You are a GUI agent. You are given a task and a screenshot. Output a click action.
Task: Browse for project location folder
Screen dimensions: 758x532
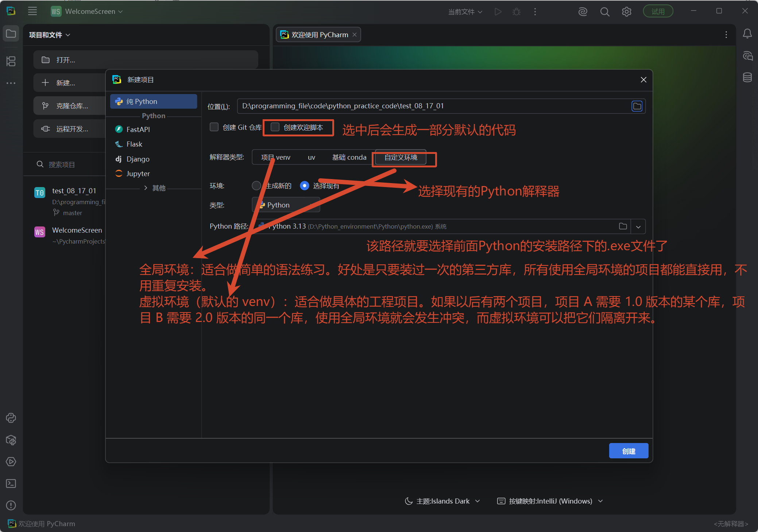coord(637,106)
